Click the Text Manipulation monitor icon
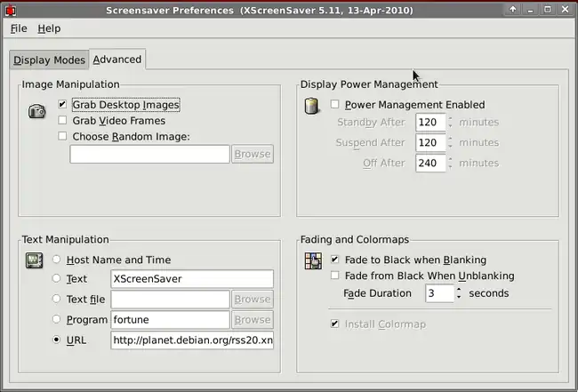Screen dimensions: 578x392 [x=34, y=261]
